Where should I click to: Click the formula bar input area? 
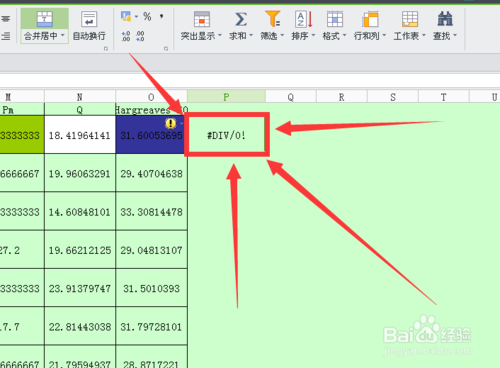250,80
